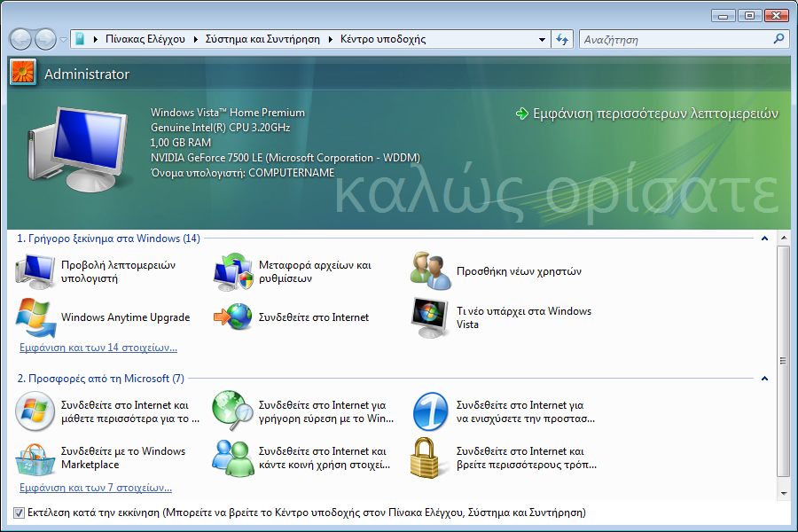Launch the Windows Anytime Upgrade icon
This screenshot has width=798, height=532.
[x=35, y=317]
